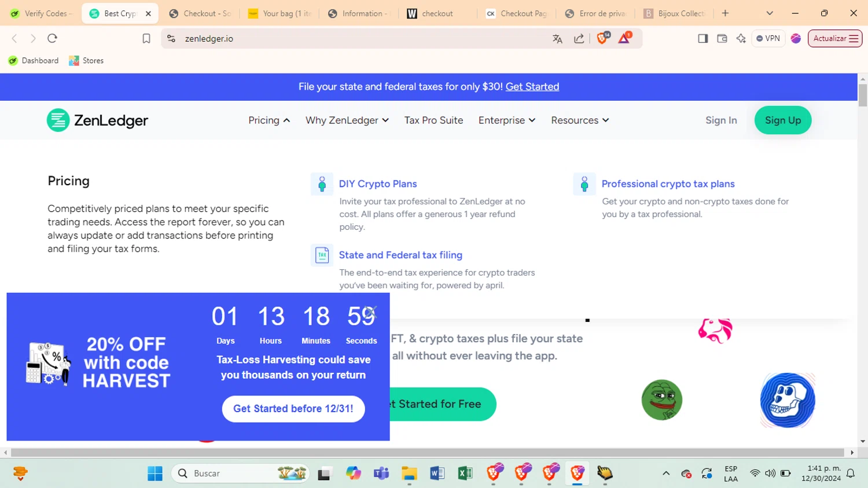Reload the page

(x=52, y=38)
